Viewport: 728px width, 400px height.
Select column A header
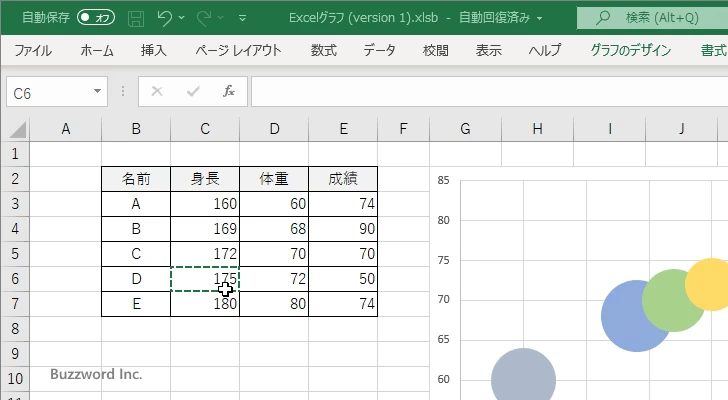[65, 129]
